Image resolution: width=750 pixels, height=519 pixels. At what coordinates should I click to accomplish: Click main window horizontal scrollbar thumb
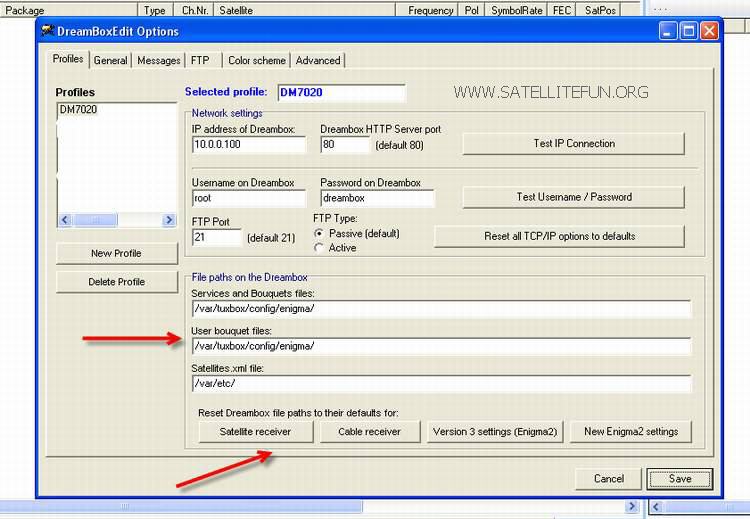[181, 506]
